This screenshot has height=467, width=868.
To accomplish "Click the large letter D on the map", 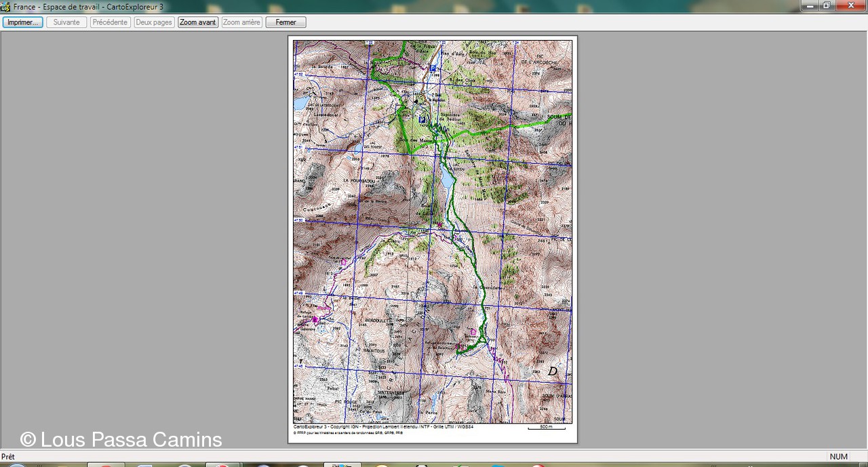I will click(553, 371).
